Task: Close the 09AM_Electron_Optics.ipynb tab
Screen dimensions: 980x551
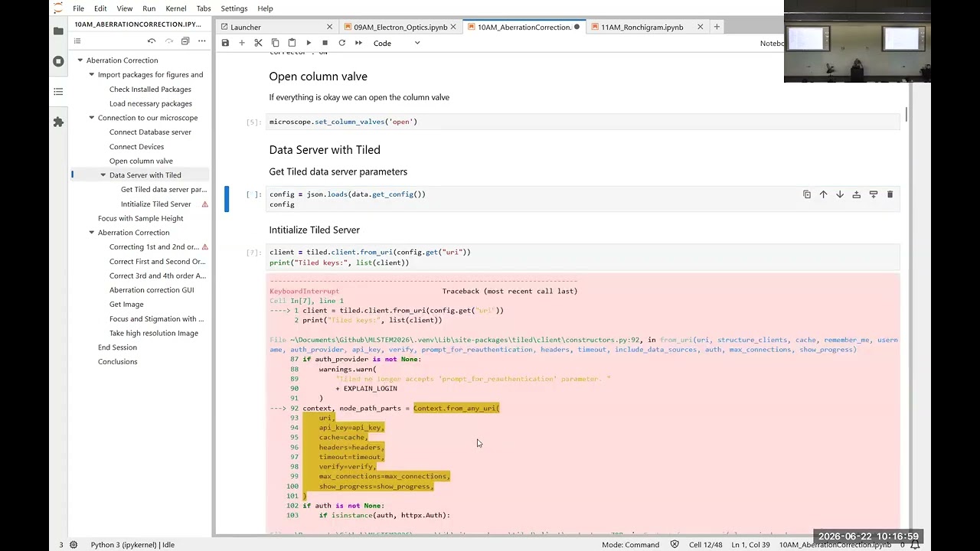Action: pos(453,27)
